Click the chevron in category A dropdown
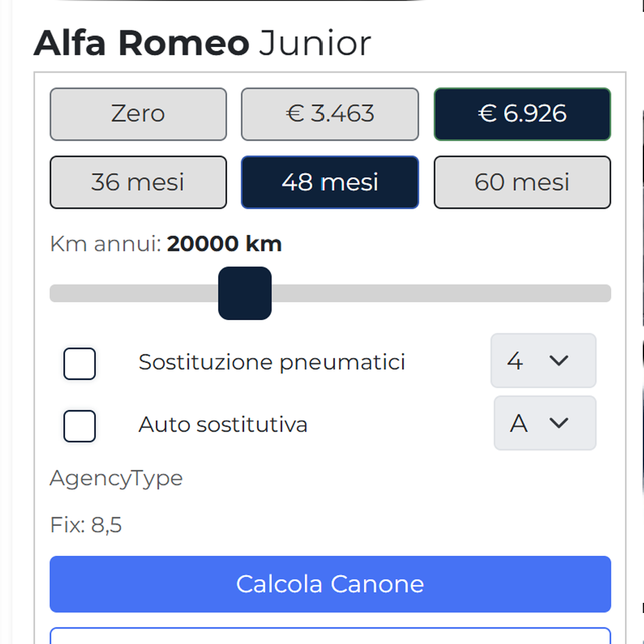Image resolution: width=644 pixels, height=644 pixels. [x=559, y=423]
